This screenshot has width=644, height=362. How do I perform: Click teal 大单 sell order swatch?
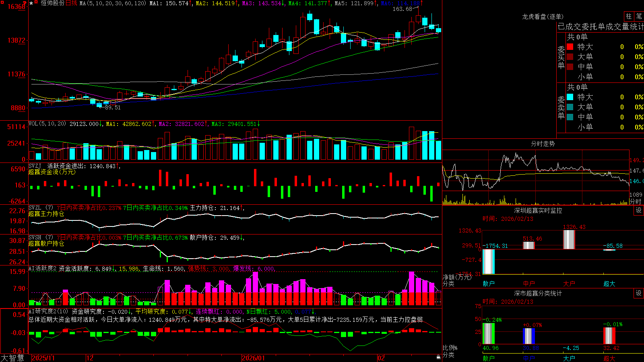(x=570, y=107)
